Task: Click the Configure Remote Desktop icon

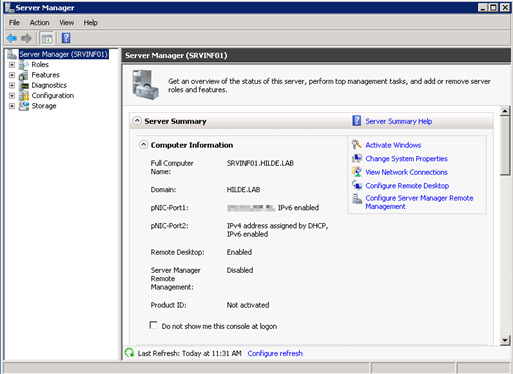Action: [x=357, y=185]
